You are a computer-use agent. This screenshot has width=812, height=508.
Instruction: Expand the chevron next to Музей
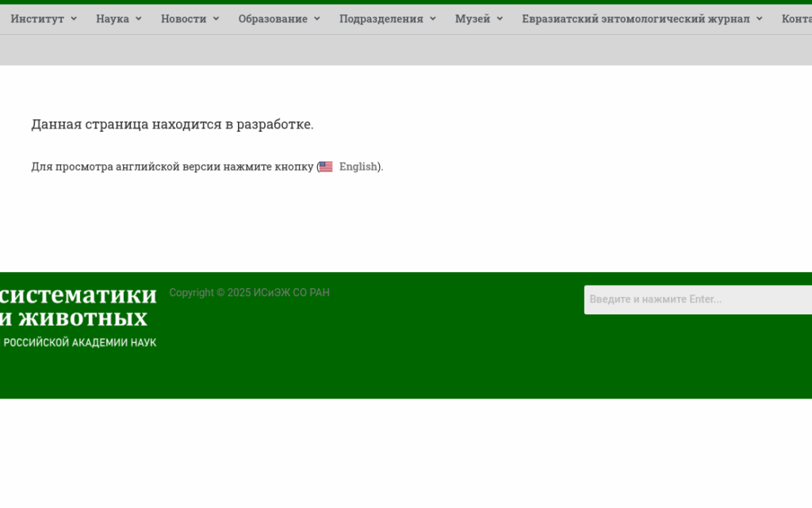500,19
